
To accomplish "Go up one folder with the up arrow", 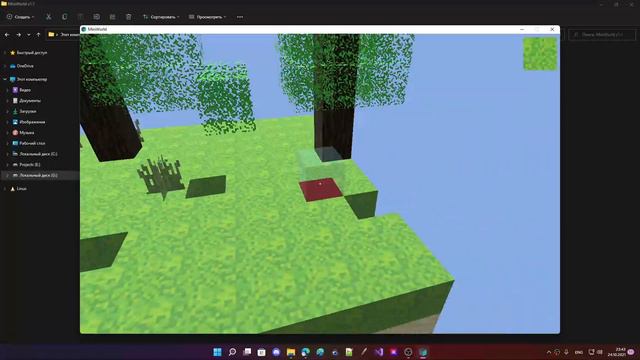I will click(x=38, y=35).
